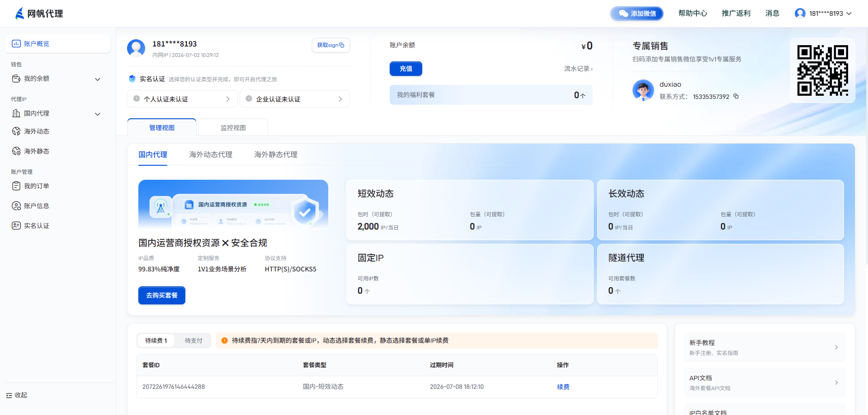Click the 账户概览 dashboard icon
Viewport: 868px width, 415px height.
[16, 44]
